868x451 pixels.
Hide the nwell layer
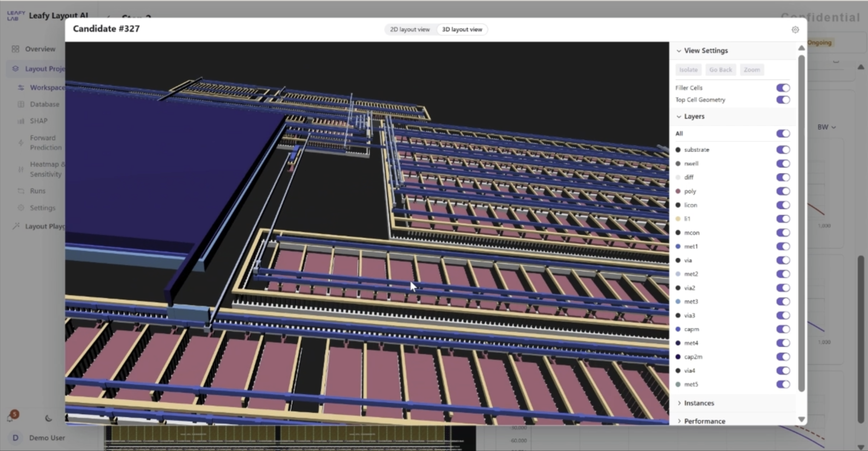click(783, 163)
